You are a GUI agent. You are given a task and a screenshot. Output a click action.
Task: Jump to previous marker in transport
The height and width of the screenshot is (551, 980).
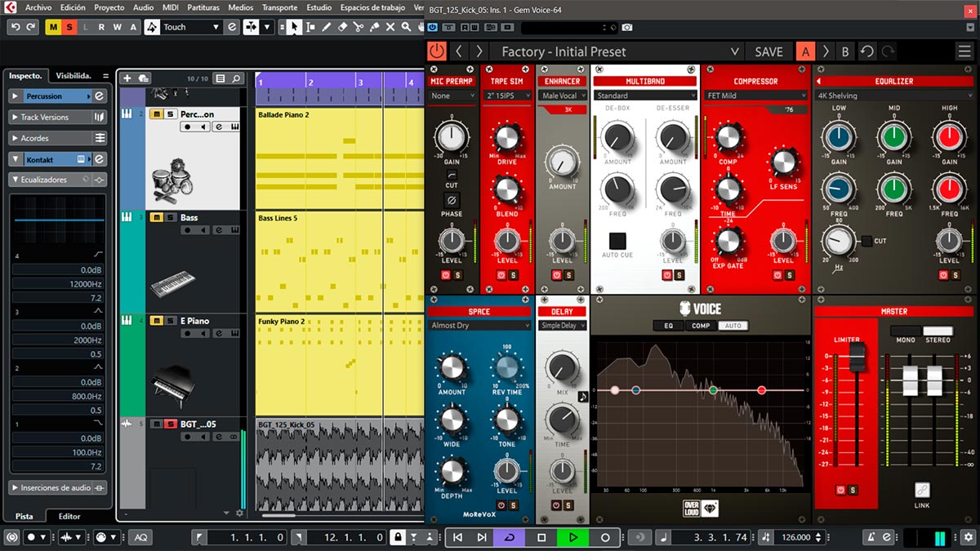(458, 537)
